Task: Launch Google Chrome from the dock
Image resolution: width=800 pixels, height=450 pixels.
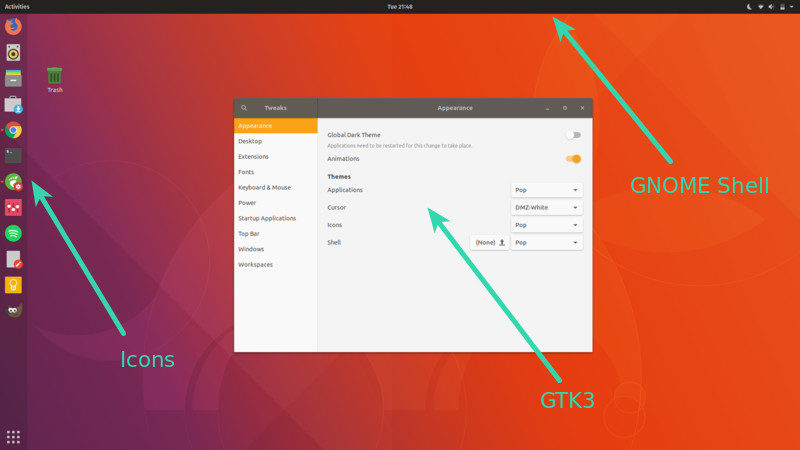Action: [13, 130]
